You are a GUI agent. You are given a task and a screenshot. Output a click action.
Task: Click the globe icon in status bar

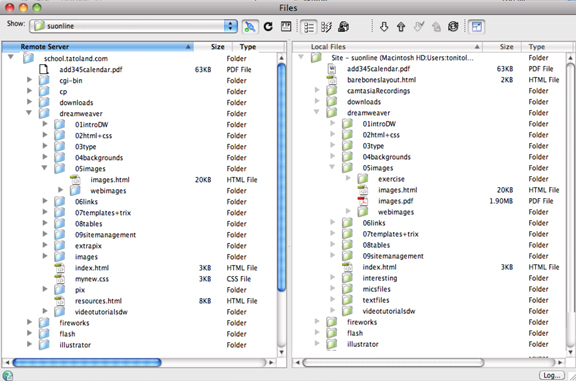coord(7,375)
